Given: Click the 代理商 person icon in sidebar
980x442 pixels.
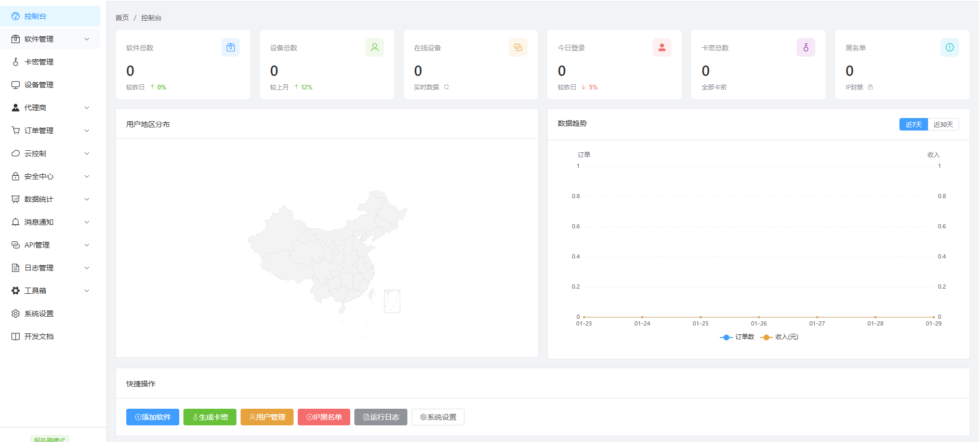Looking at the screenshot, I should 16,108.
